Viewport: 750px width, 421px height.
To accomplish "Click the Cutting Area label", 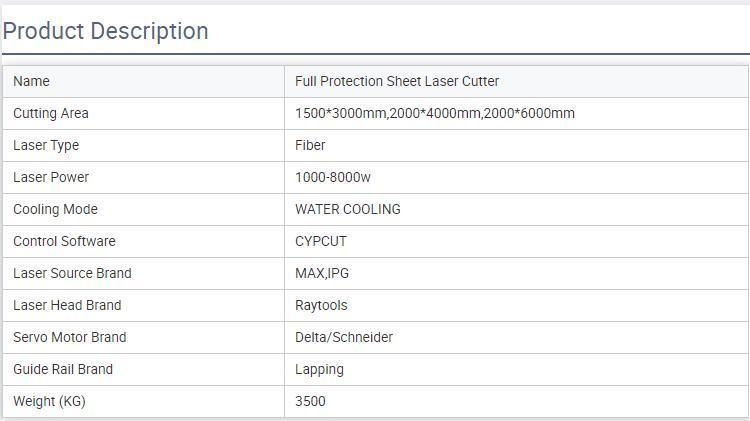I will pyautogui.click(x=51, y=113).
